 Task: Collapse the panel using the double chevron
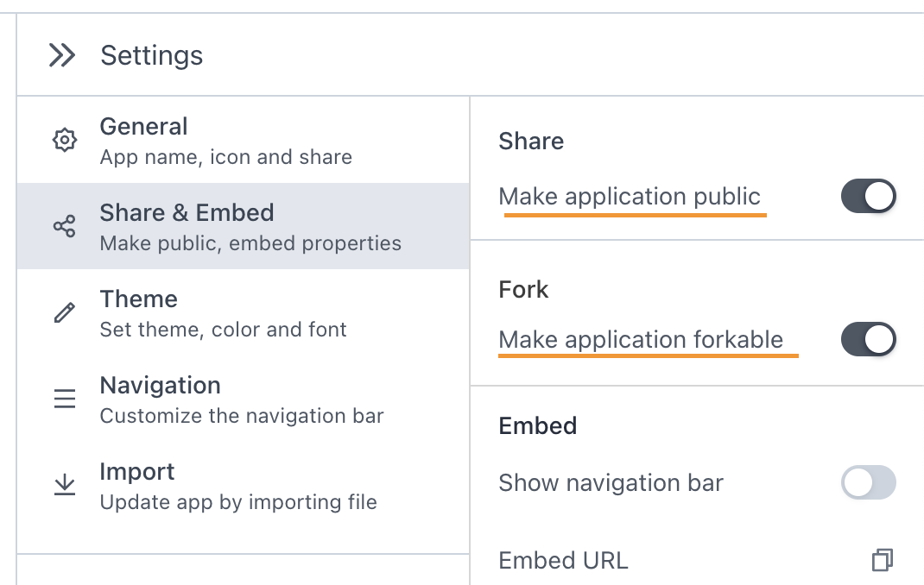[61, 54]
